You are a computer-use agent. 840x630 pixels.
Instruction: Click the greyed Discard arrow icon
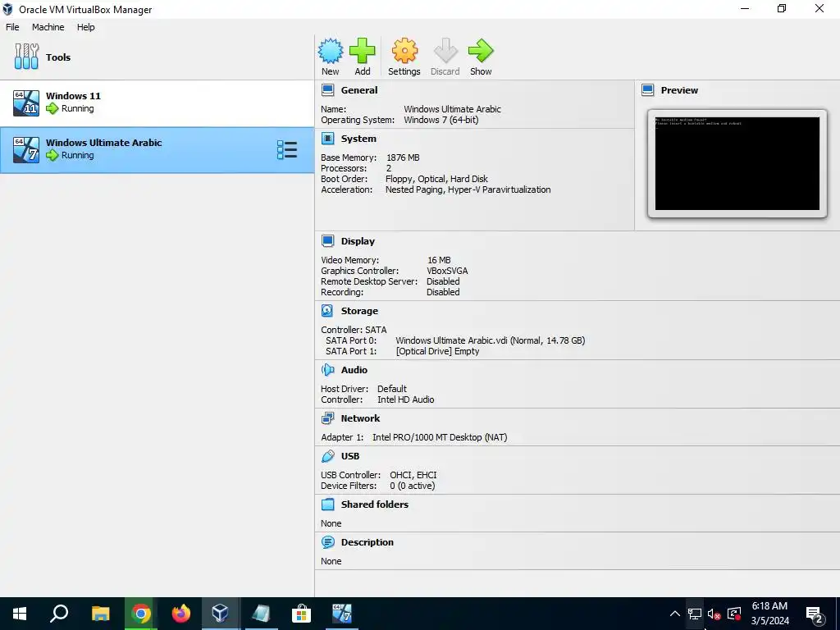click(x=445, y=51)
